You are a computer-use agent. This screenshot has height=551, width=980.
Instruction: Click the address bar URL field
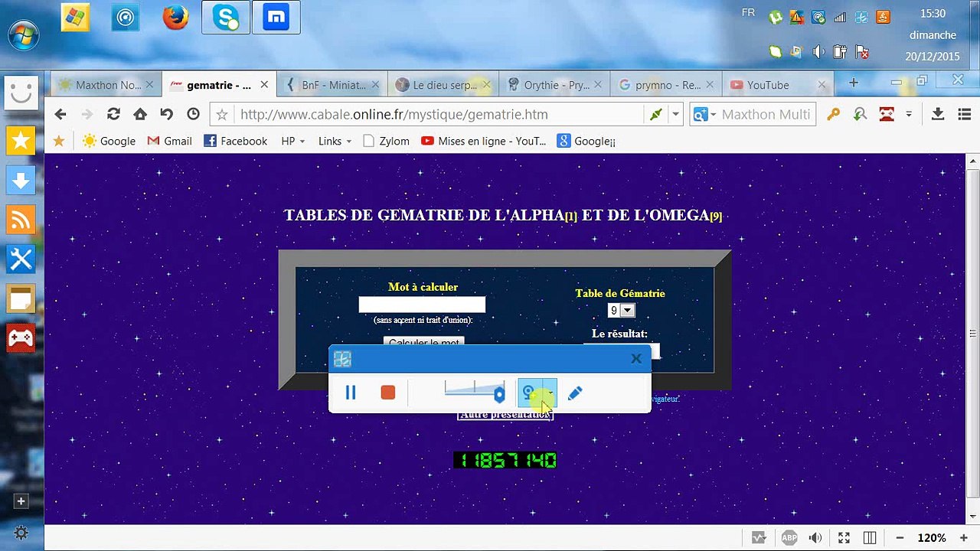(x=439, y=114)
